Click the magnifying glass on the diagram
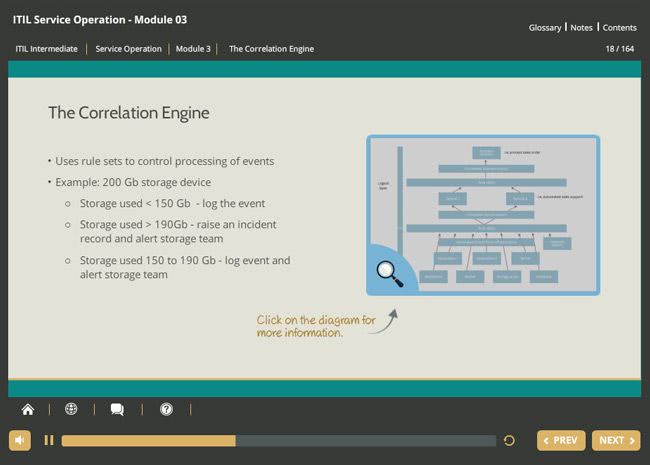650x465 pixels. click(x=390, y=274)
